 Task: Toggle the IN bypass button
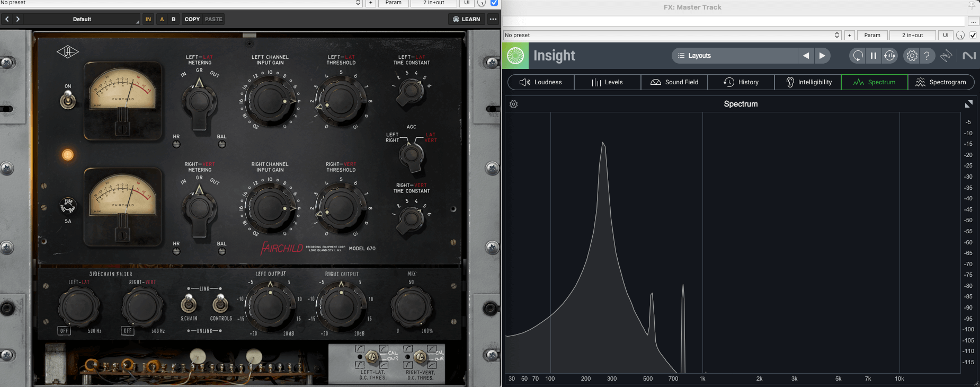point(148,19)
